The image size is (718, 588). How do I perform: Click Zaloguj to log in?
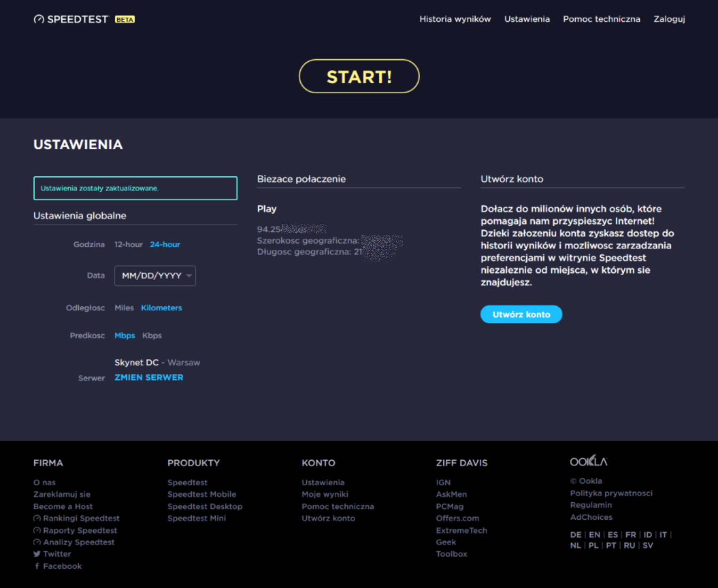(669, 19)
